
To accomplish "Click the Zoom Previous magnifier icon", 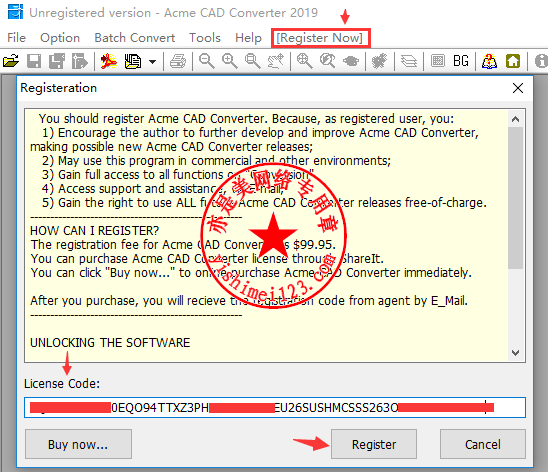I will [327, 61].
